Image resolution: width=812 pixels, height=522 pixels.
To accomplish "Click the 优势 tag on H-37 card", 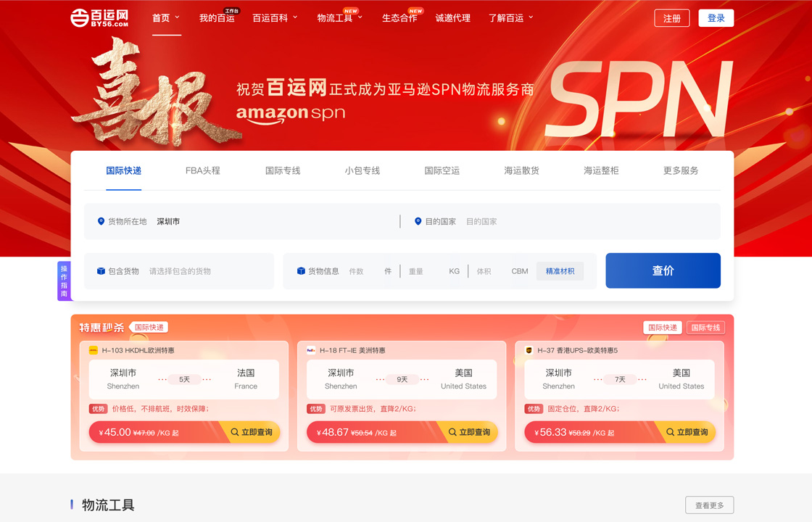I will tap(534, 409).
